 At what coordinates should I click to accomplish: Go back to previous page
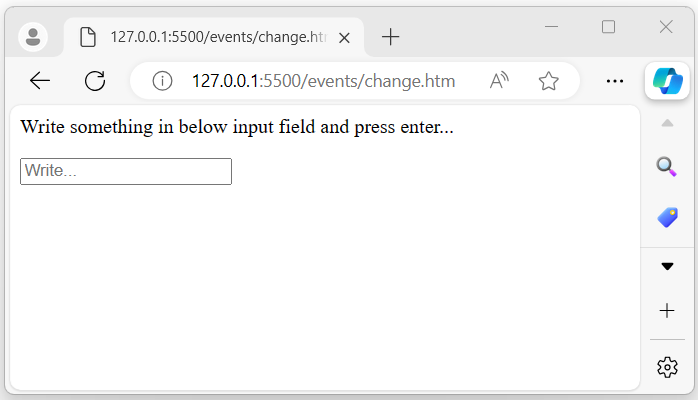(x=40, y=81)
